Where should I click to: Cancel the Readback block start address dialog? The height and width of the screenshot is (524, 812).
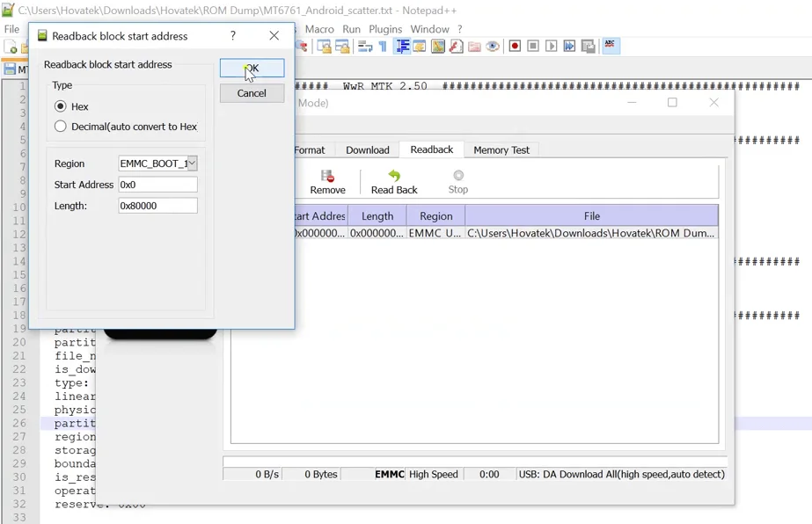tap(252, 93)
